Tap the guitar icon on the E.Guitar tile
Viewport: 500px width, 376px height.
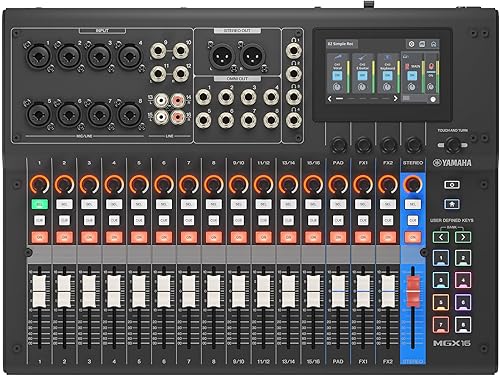click(x=362, y=57)
